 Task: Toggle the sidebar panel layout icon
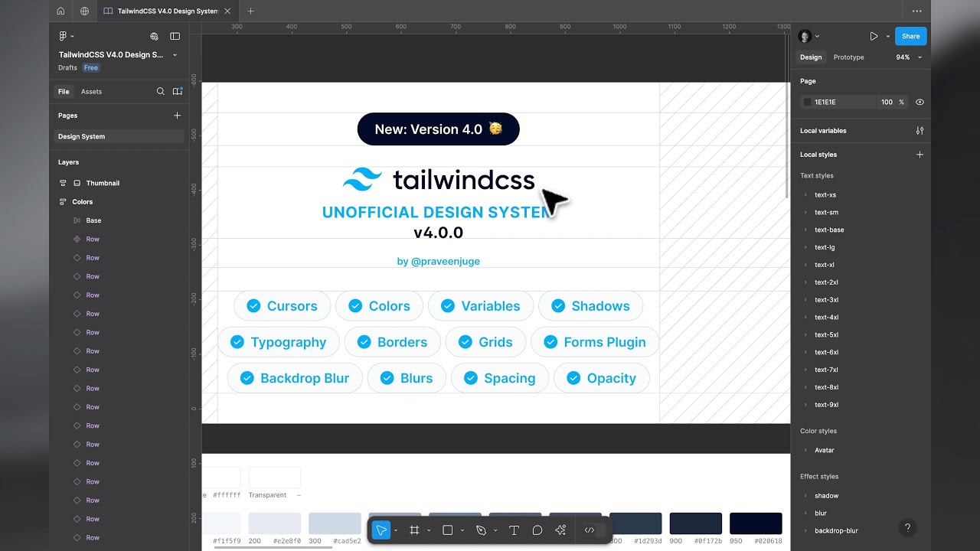coord(175,36)
